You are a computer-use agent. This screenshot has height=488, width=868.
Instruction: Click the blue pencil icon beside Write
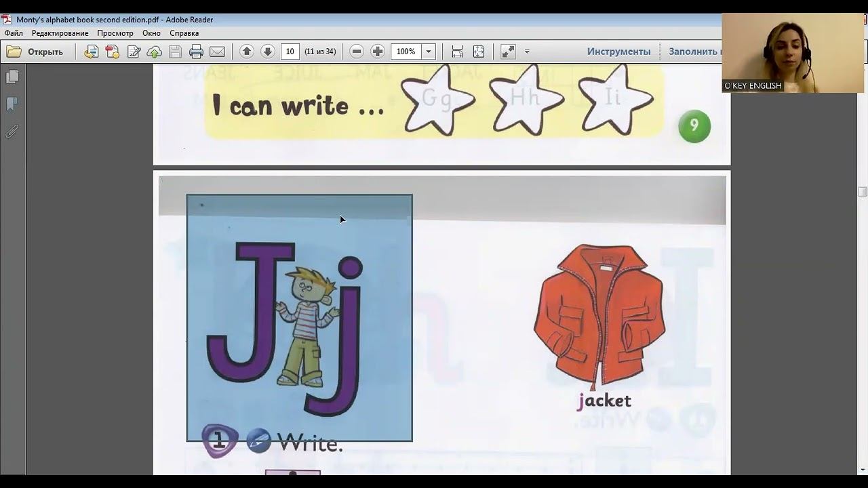pos(258,441)
